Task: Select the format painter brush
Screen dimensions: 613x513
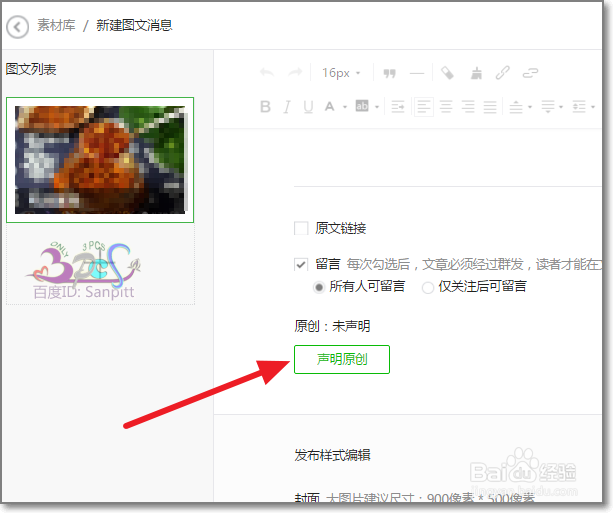Action: coord(476,73)
